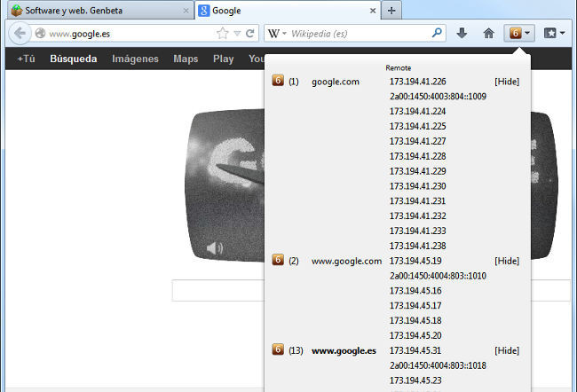Select IP address 173.194.45.17

[415, 306]
